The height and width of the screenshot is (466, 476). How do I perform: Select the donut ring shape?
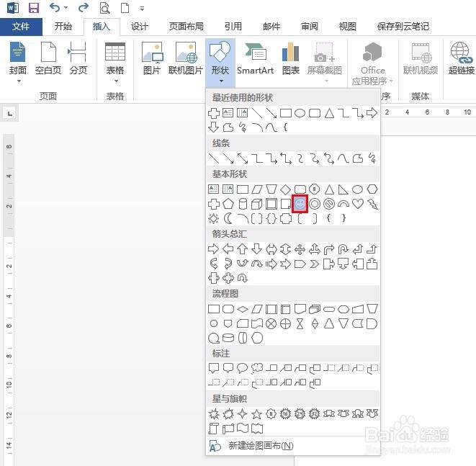[315, 204]
